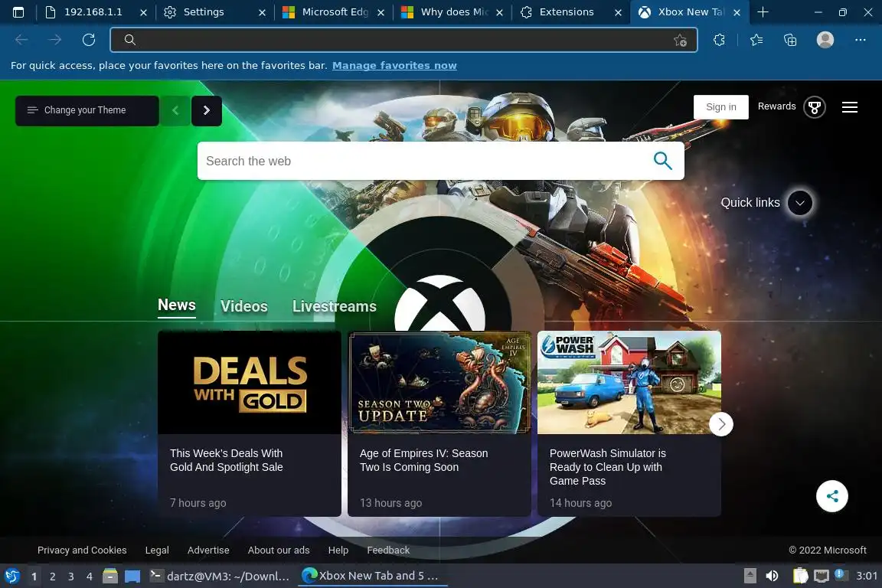This screenshot has height=588, width=882.
Task: Open the tab actions menu icon
Action: 18,11
